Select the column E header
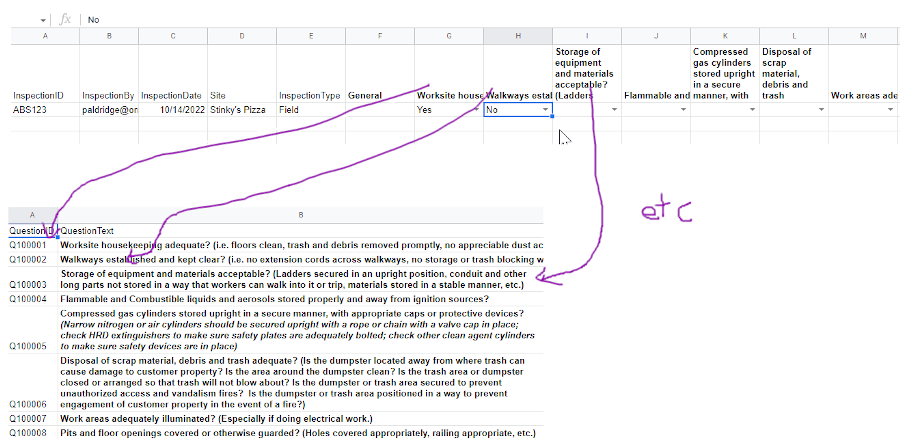Image resolution: width=900 pixels, height=439 pixels. pyautogui.click(x=311, y=36)
